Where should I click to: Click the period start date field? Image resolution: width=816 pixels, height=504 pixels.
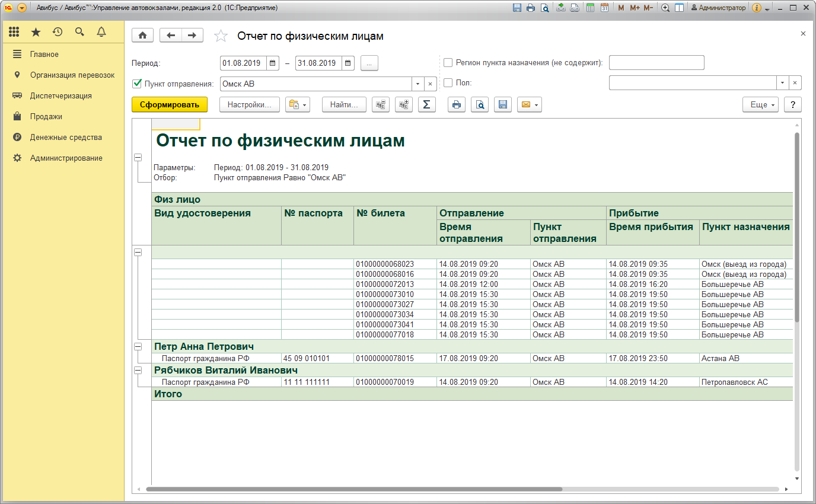click(242, 63)
